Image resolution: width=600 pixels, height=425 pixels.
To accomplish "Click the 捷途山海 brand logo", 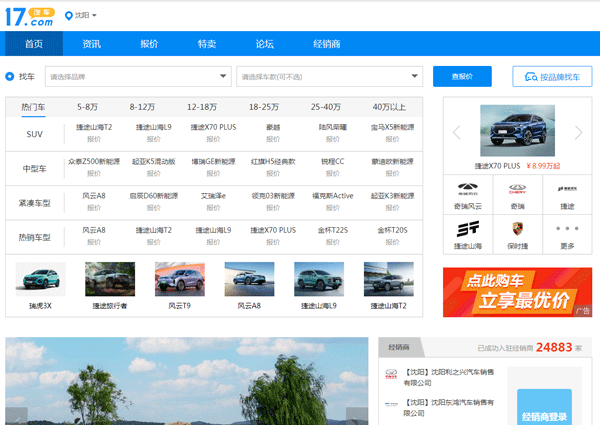I will click(x=468, y=229).
